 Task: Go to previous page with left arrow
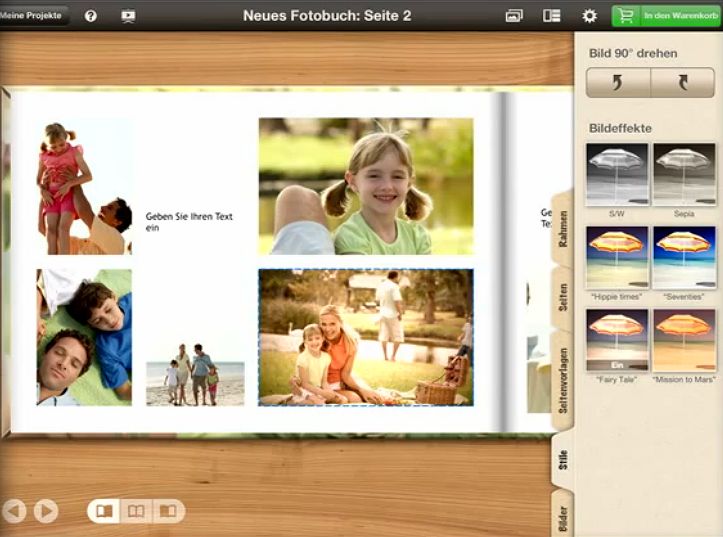pos(14,511)
